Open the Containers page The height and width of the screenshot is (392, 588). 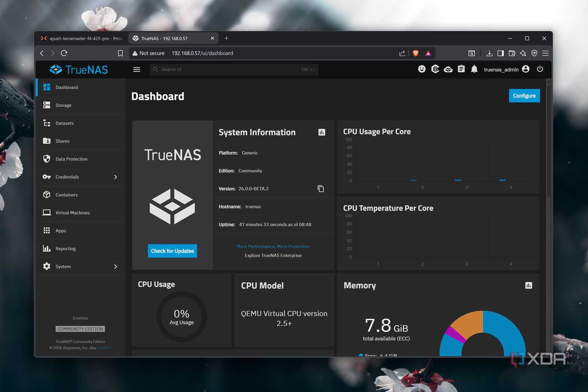(x=81, y=195)
